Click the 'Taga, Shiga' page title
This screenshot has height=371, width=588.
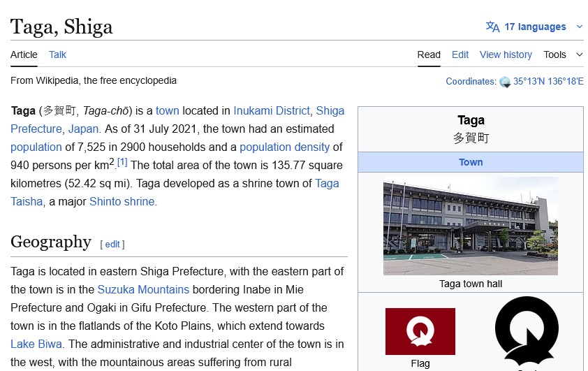[x=61, y=27]
